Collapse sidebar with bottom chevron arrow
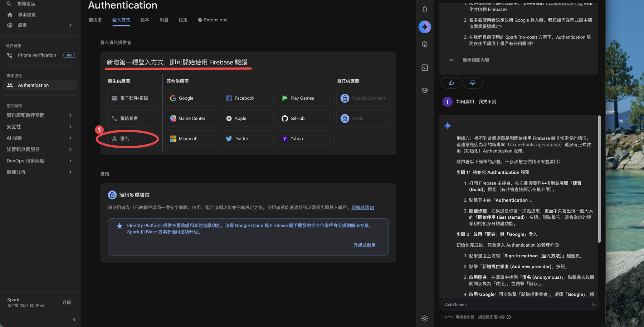Viewport: 644px width, 327px height. click(x=74, y=320)
